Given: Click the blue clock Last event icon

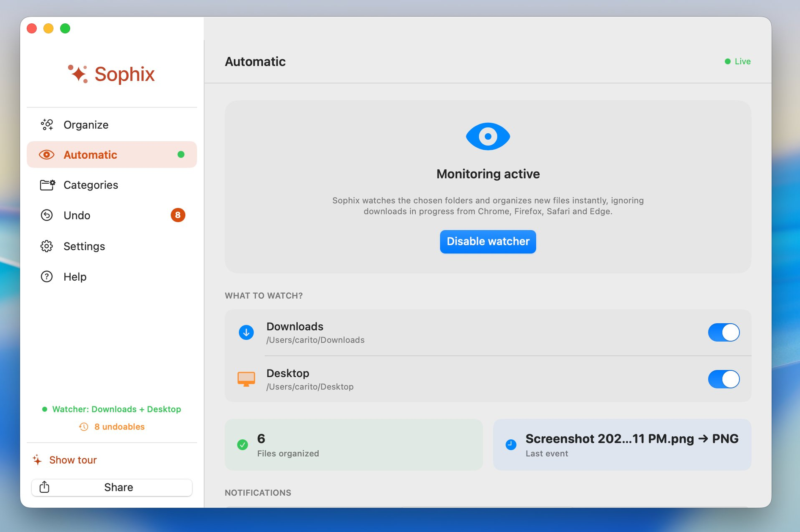Looking at the screenshot, I should (x=511, y=445).
